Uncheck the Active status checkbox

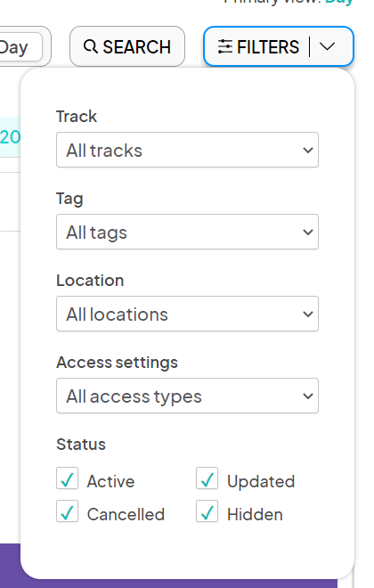[68, 478]
